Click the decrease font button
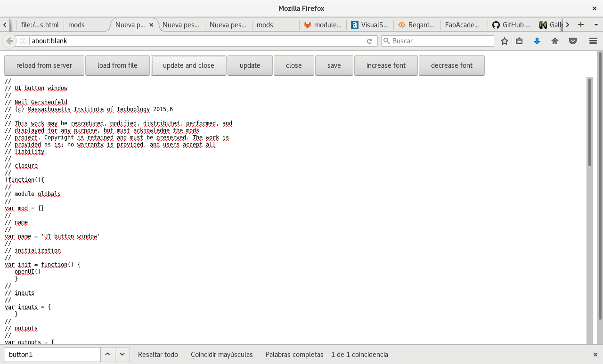Screen dimensions: 603x364 click(x=452, y=65)
